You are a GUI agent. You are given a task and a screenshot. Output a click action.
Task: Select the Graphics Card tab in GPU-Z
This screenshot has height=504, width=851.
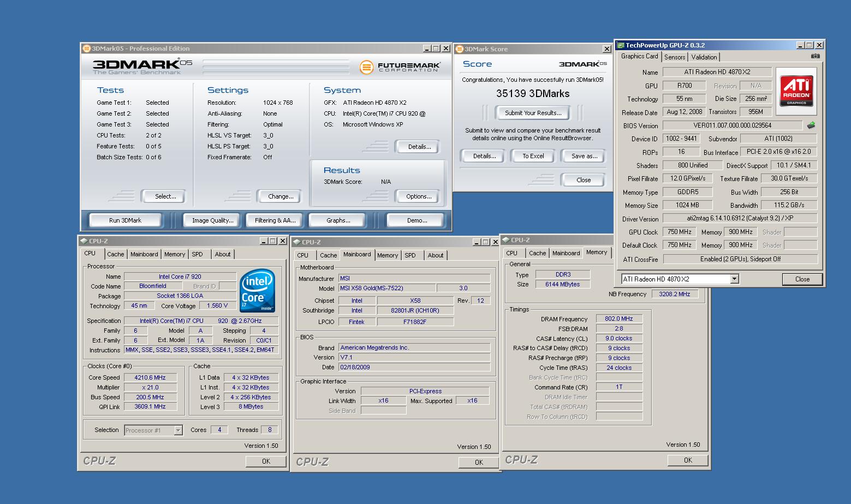[640, 56]
